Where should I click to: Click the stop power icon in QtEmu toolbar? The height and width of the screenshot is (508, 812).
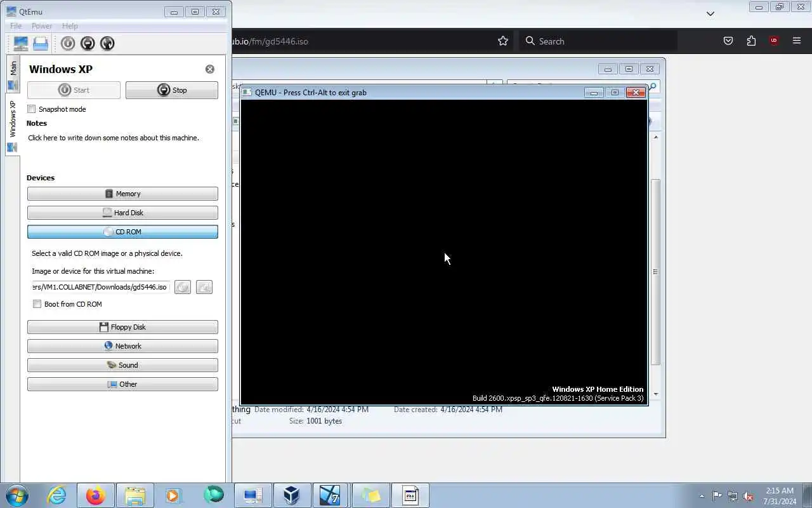click(88, 43)
